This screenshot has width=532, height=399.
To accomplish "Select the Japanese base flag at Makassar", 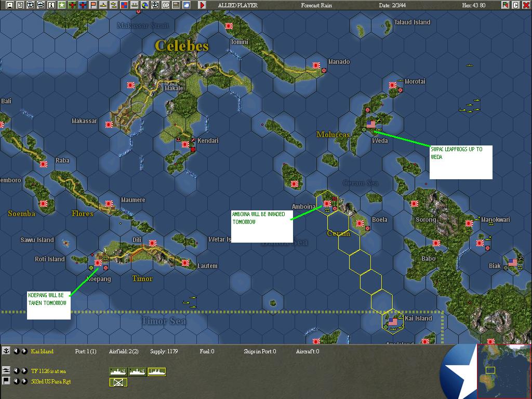I will pos(109,125).
